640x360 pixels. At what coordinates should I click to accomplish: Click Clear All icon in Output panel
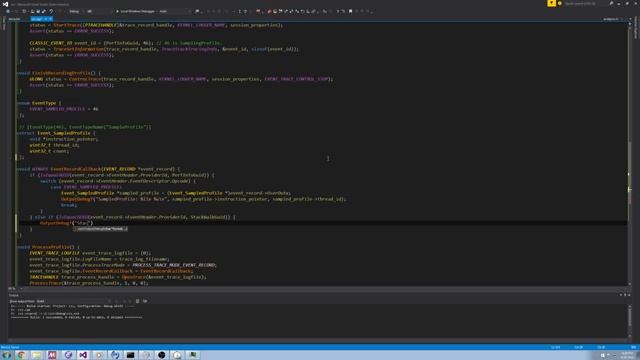click(138, 301)
